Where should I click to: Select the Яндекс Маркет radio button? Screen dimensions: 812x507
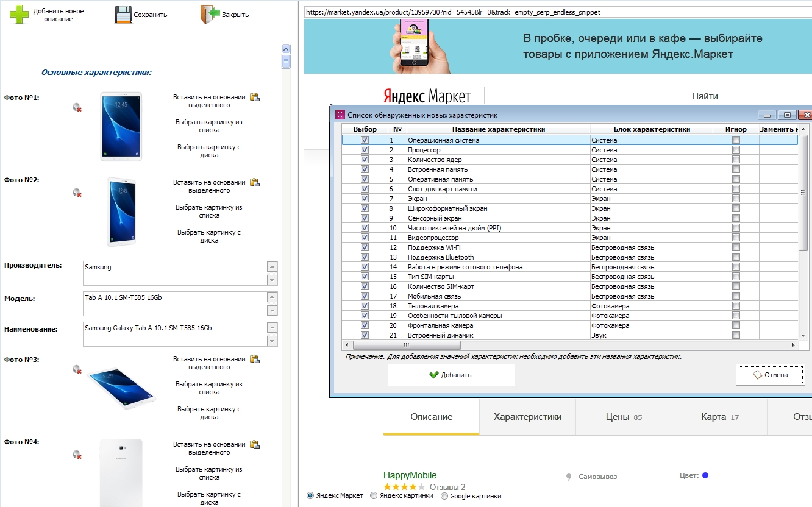coord(310,496)
